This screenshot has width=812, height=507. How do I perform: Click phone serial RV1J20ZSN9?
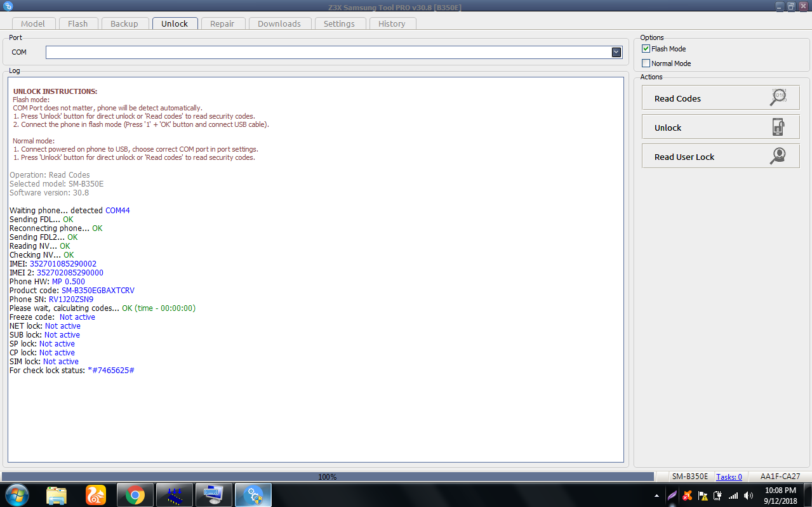pos(71,299)
